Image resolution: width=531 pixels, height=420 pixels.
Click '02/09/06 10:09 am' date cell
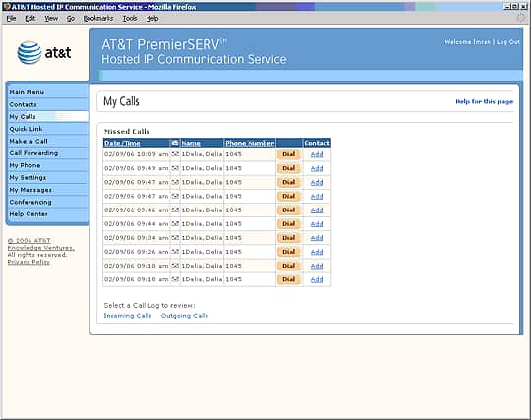[136, 154]
